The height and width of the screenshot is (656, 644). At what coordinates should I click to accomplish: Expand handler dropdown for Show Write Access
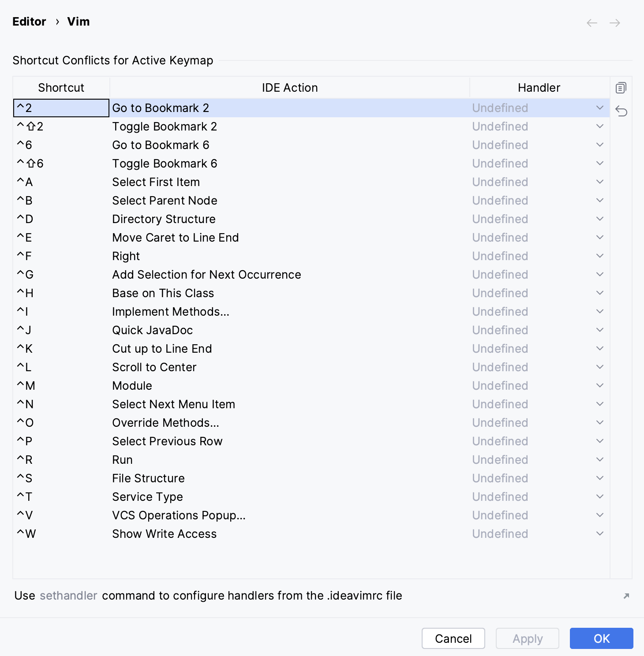point(599,533)
